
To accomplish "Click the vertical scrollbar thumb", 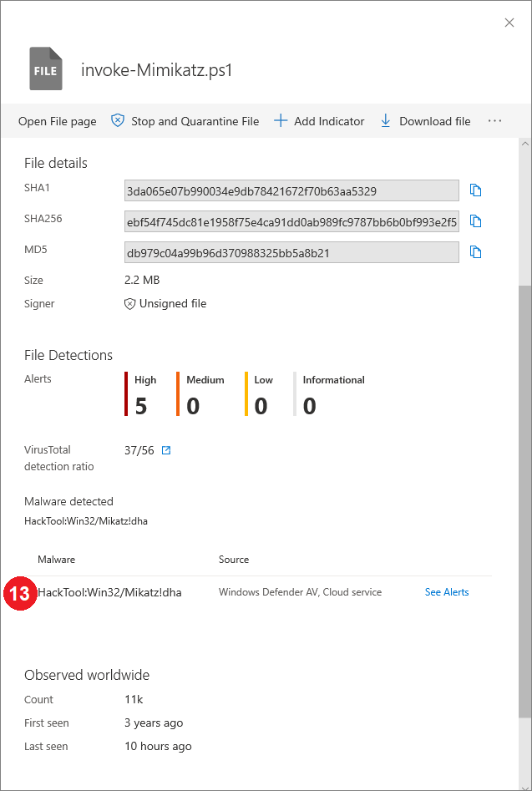I will pos(524,501).
